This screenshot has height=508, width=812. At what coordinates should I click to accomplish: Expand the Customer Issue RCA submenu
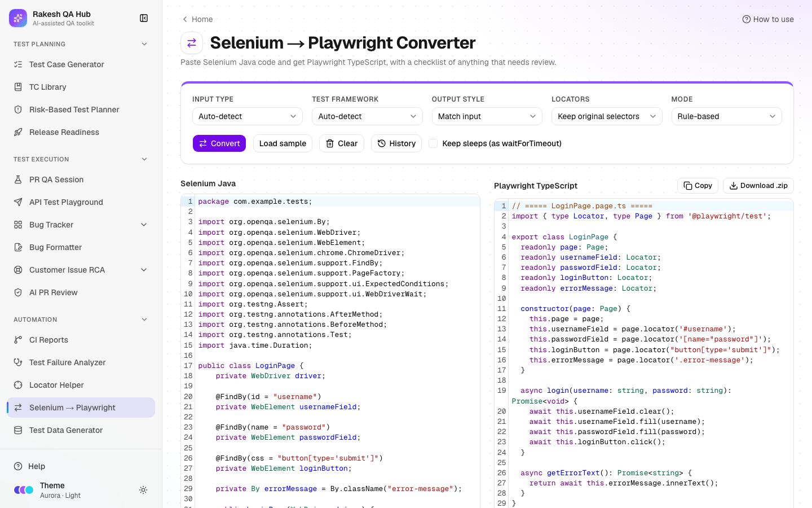[144, 270]
